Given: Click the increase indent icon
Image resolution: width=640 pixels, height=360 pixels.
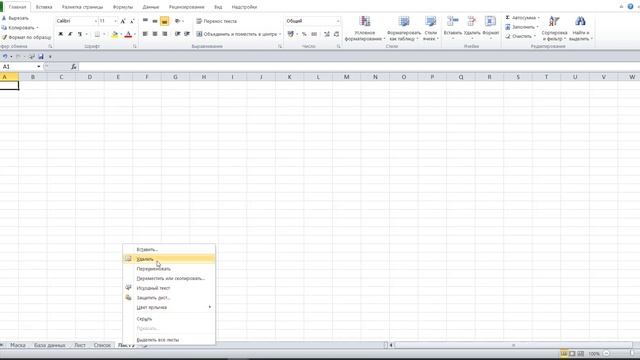Looking at the screenshot, I should point(187,34).
